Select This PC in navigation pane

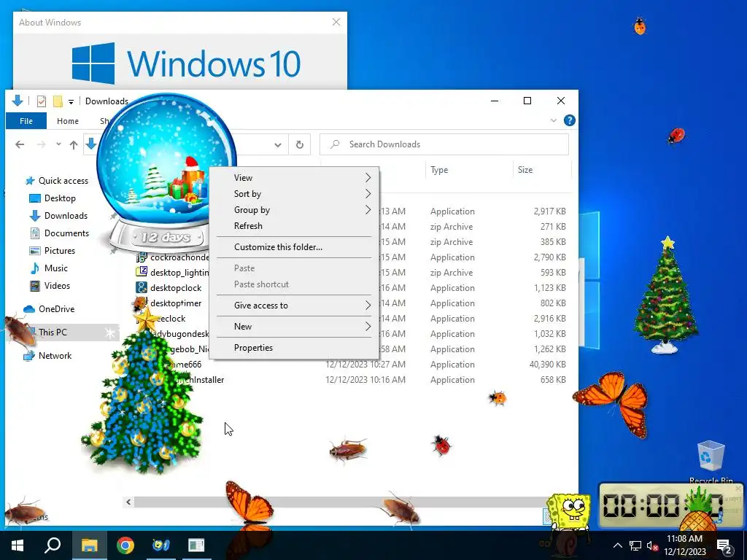pos(53,332)
